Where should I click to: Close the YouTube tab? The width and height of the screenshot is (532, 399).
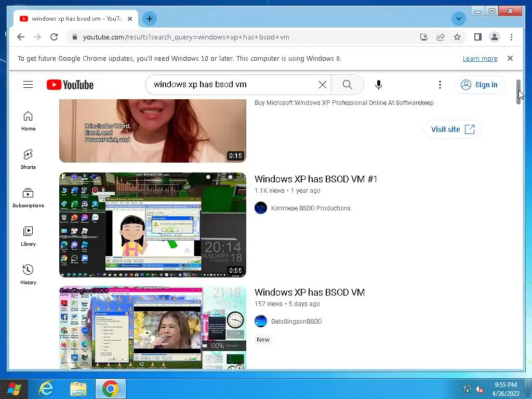[129, 19]
